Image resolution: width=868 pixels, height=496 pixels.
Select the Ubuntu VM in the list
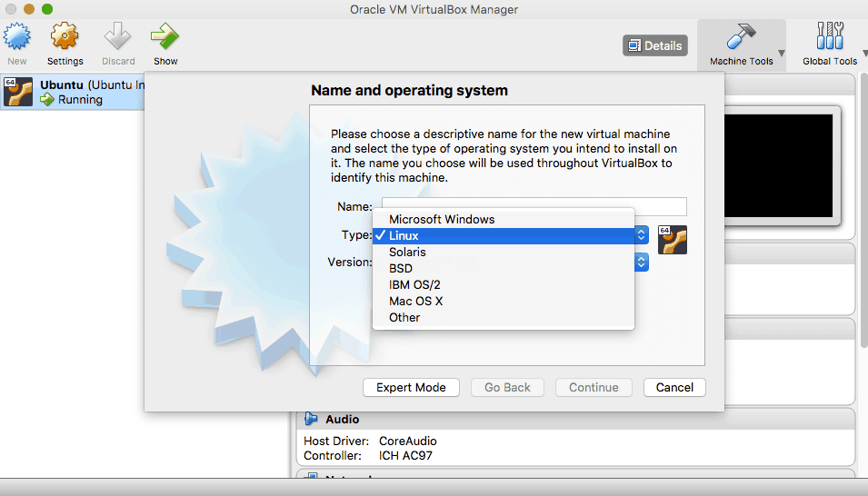click(x=73, y=92)
